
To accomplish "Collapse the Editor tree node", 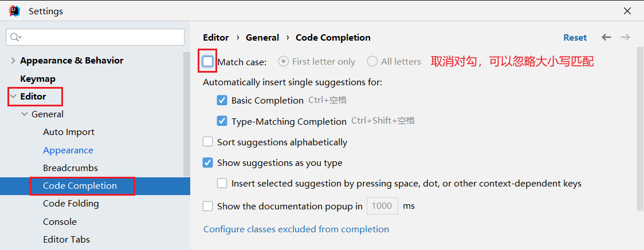I will (x=13, y=97).
